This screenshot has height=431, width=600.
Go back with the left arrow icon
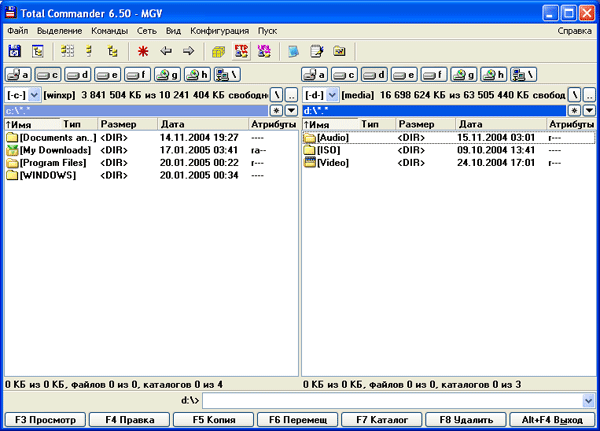tap(166, 51)
